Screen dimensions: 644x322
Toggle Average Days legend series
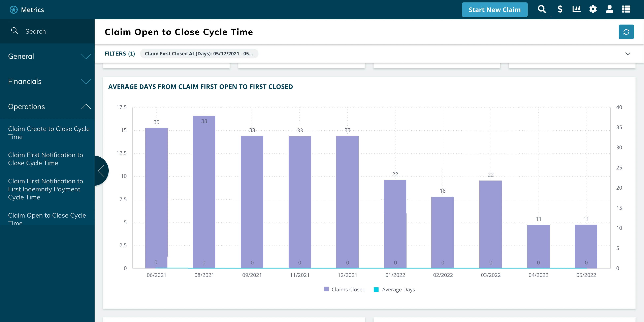[394, 290]
